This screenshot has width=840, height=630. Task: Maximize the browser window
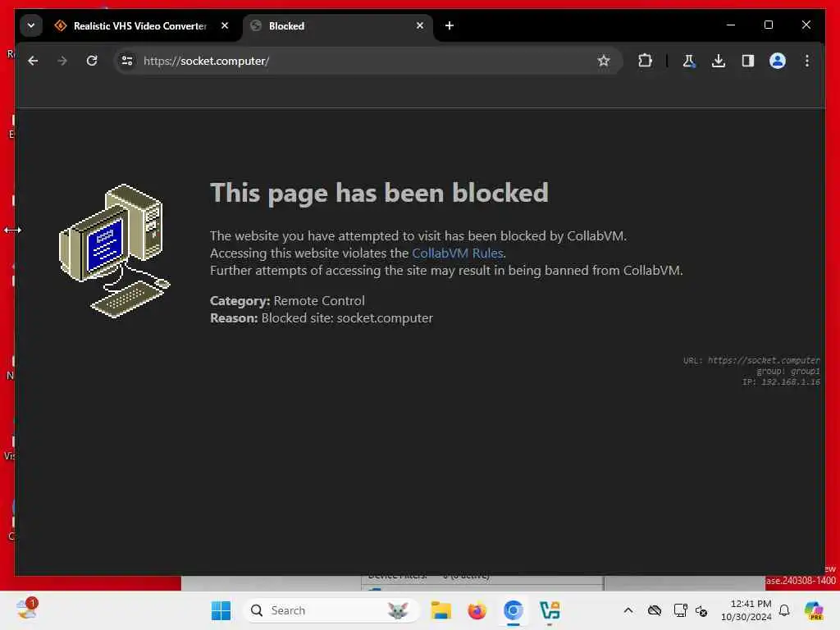click(x=768, y=25)
